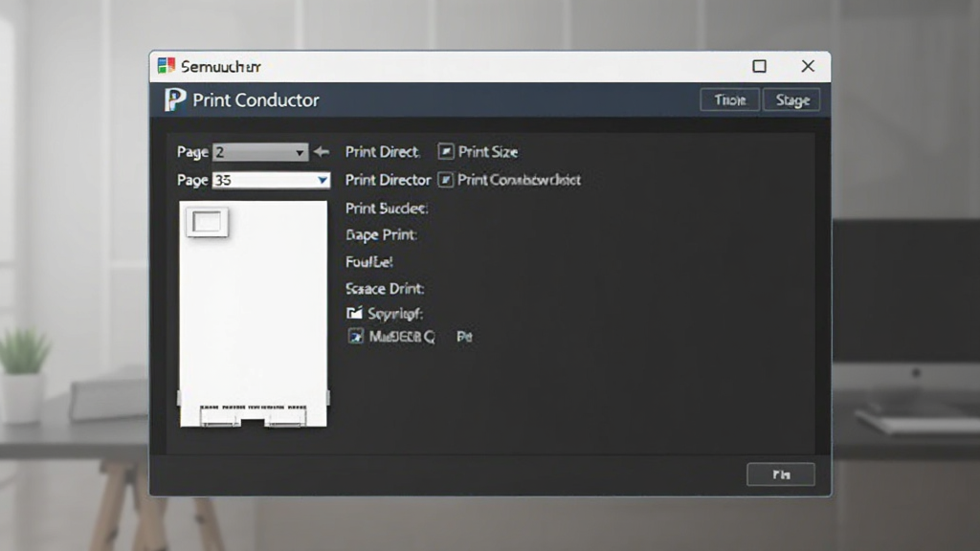This screenshot has width=980, height=551.
Task: Click the small rectangle inside the preview page
Action: [x=207, y=222]
